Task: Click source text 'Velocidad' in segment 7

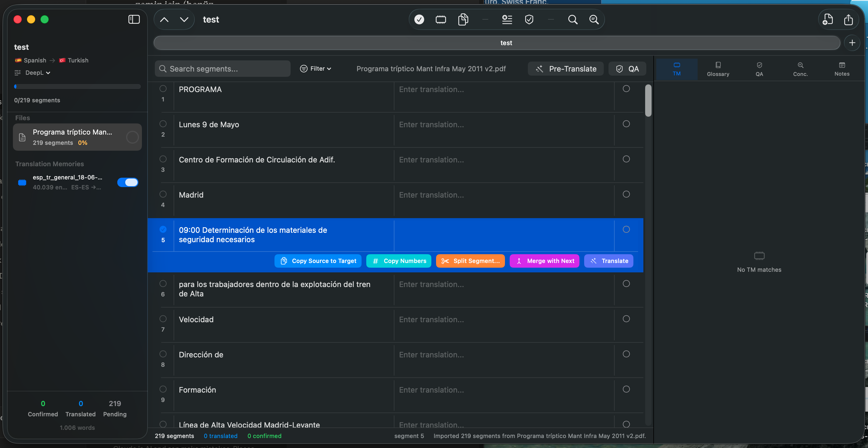Action: [x=196, y=319]
